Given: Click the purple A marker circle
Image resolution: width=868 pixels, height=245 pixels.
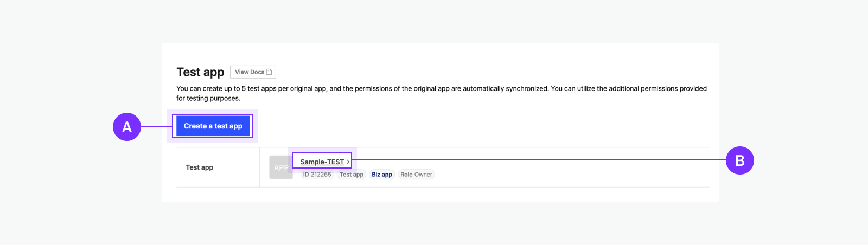Looking at the screenshot, I should click(x=127, y=127).
